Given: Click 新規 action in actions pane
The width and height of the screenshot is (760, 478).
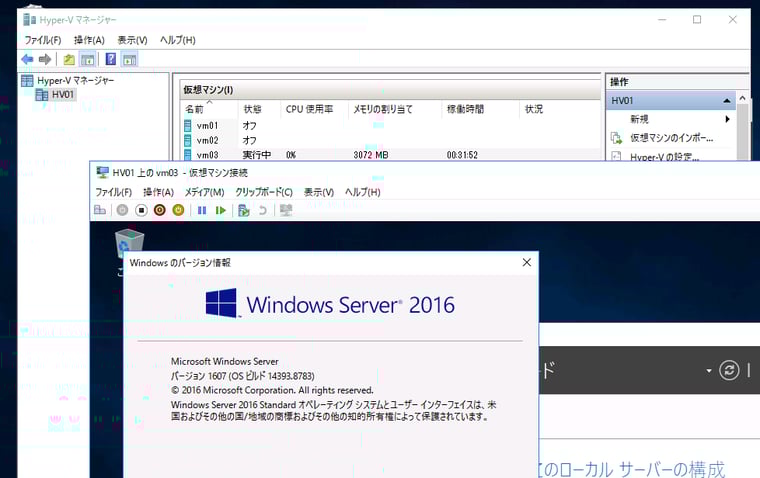Looking at the screenshot, I should pos(639,119).
